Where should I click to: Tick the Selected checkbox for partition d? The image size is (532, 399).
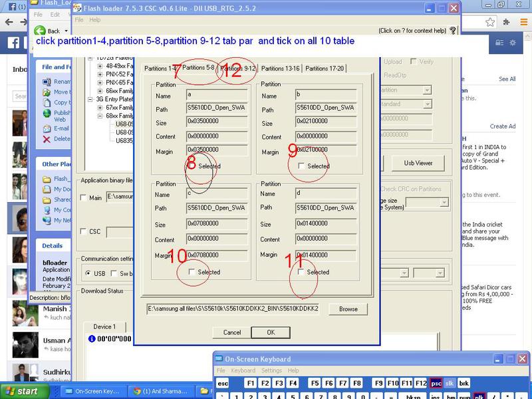point(302,272)
